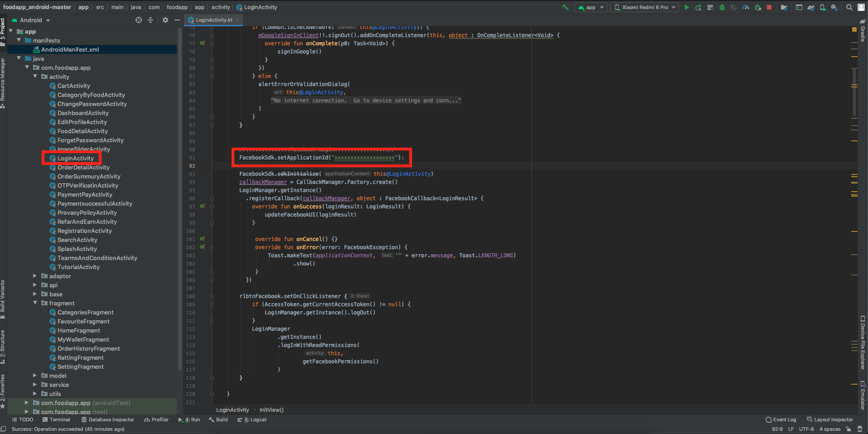This screenshot has width=868, height=434.
Task: Open HomeFragment in the project tree
Action: click(78, 330)
